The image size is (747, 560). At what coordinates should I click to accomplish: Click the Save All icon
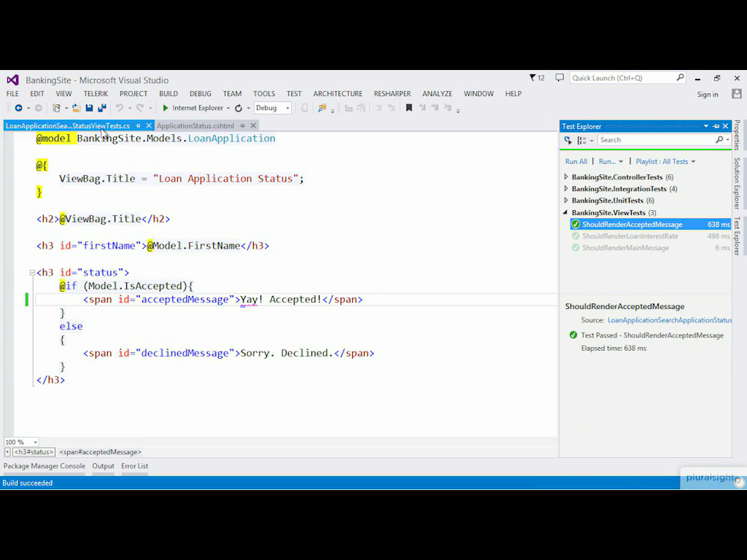[102, 108]
